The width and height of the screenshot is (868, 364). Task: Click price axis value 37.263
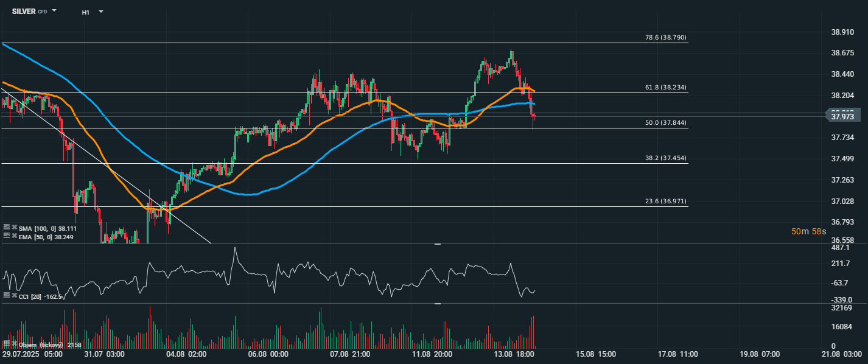click(x=842, y=180)
